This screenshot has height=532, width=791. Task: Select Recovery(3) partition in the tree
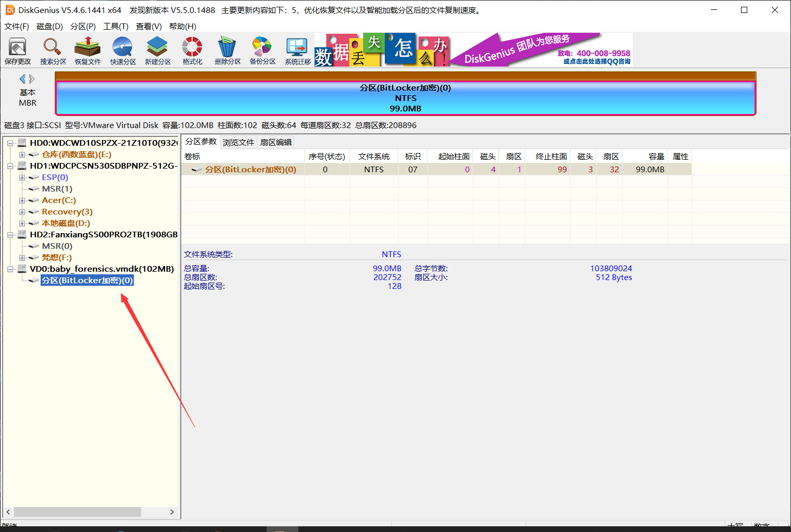[x=67, y=211]
